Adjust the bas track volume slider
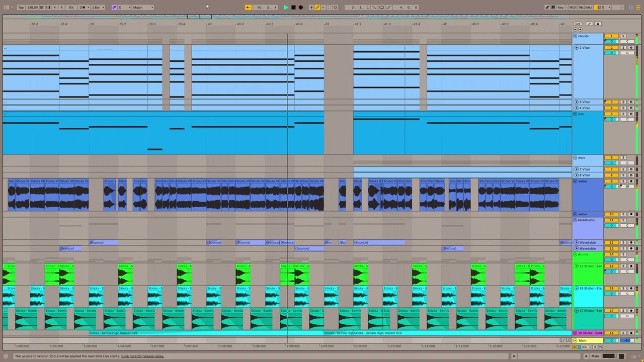This screenshot has width=644, height=362. tap(611, 119)
